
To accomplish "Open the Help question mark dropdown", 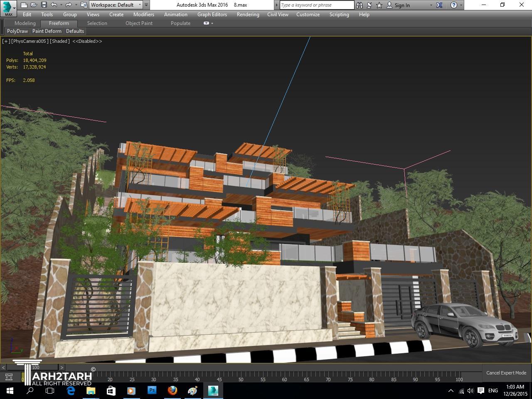I will (454, 5).
